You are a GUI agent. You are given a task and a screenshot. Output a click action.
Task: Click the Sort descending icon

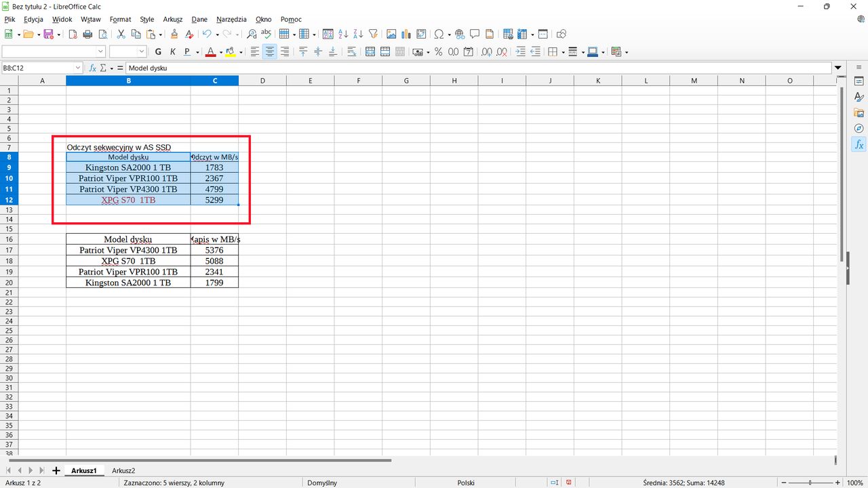click(358, 34)
